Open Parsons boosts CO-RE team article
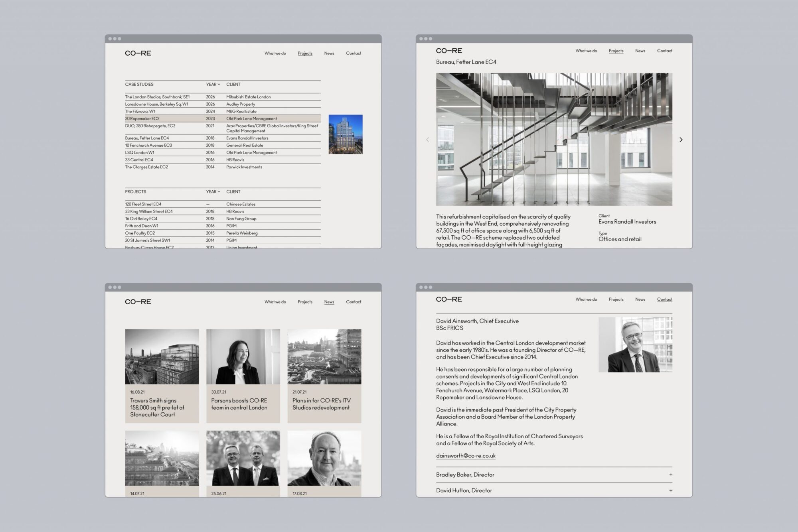This screenshot has width=798, height=532. [239, 404]
